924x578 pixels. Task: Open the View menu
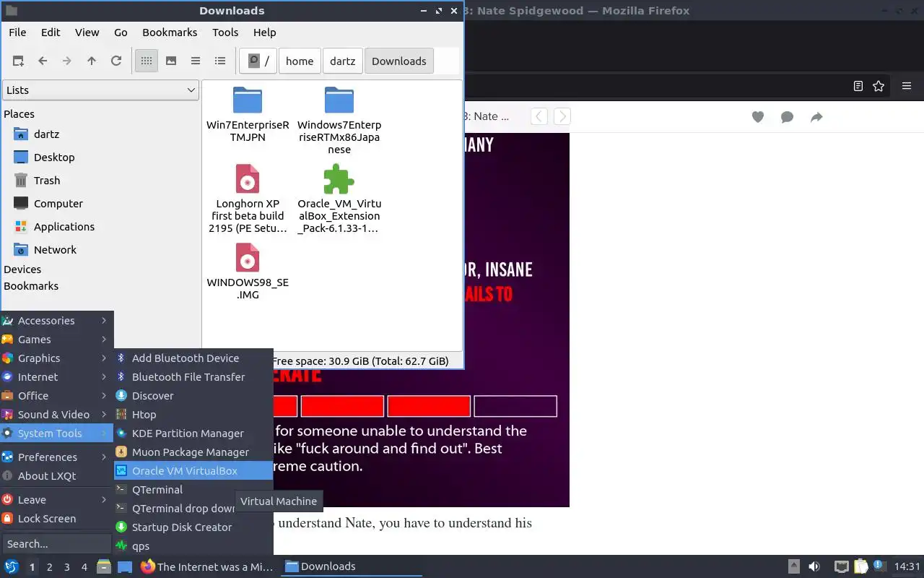[87, 33]
